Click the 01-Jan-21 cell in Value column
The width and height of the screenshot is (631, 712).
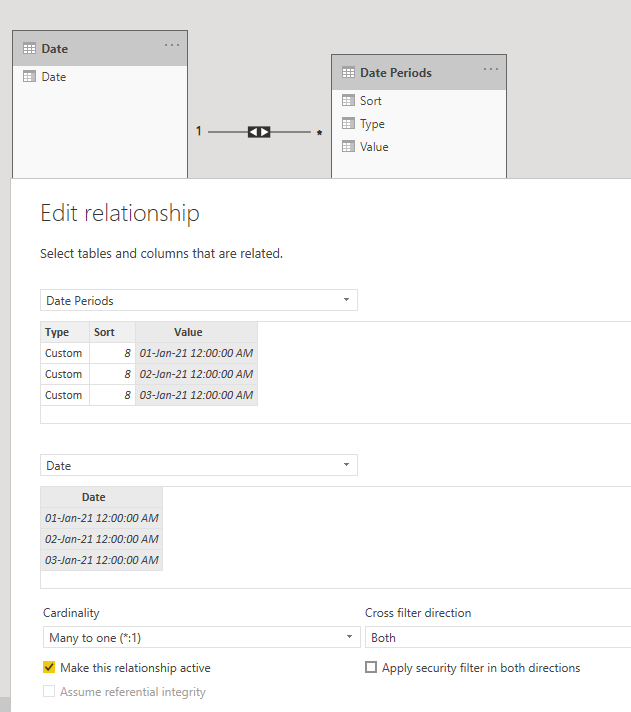[197, 353]
